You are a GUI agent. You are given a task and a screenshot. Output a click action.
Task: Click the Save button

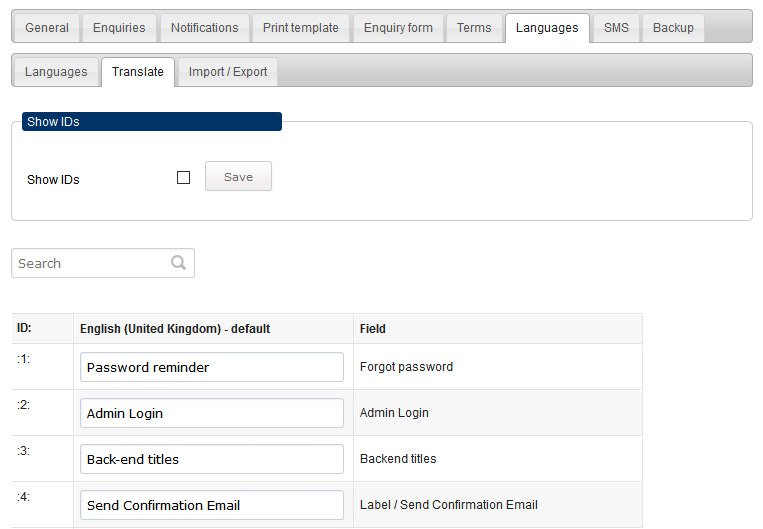click(238, 176)
